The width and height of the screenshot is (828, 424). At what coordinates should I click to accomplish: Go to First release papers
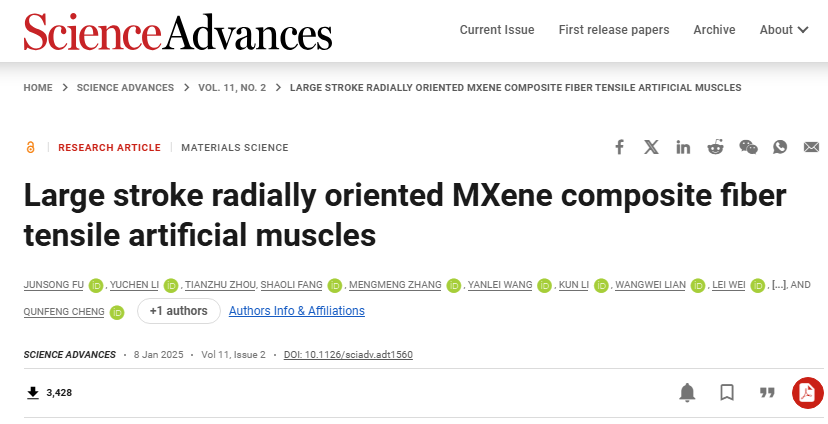(x=614, y=30)
